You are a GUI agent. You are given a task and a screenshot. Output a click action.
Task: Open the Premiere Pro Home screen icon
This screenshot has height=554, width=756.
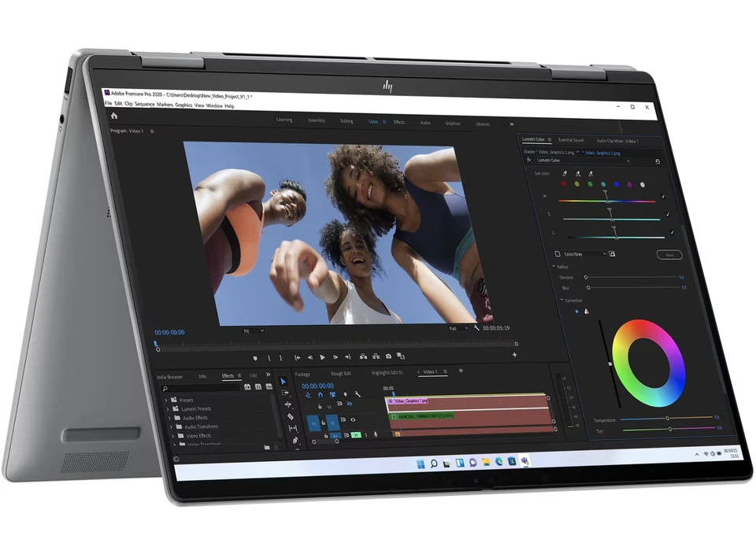(114, 116)
